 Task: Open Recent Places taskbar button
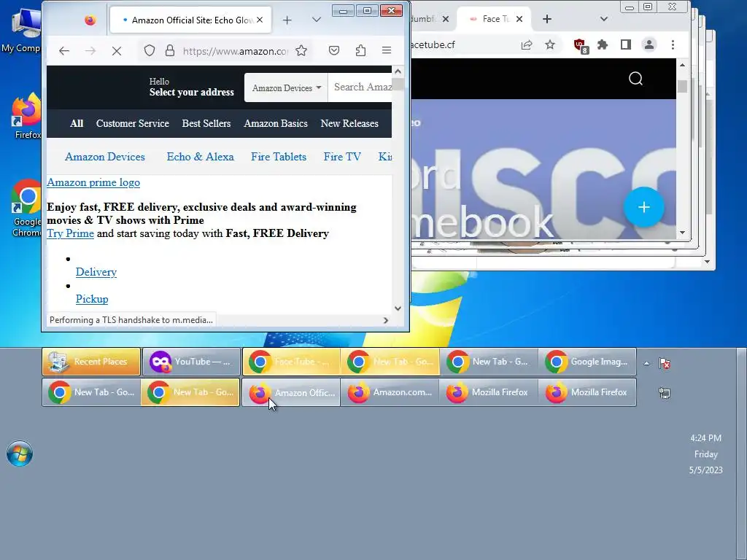[x=91, y=362]
